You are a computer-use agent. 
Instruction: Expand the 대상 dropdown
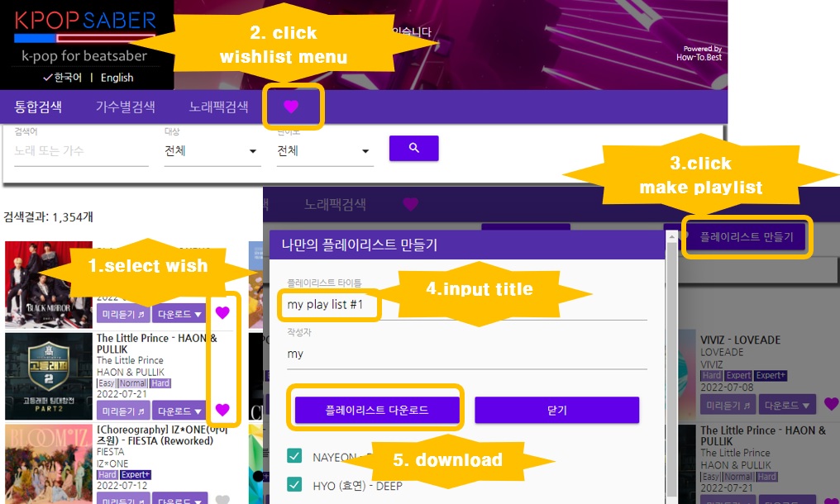tap(212, 151)
